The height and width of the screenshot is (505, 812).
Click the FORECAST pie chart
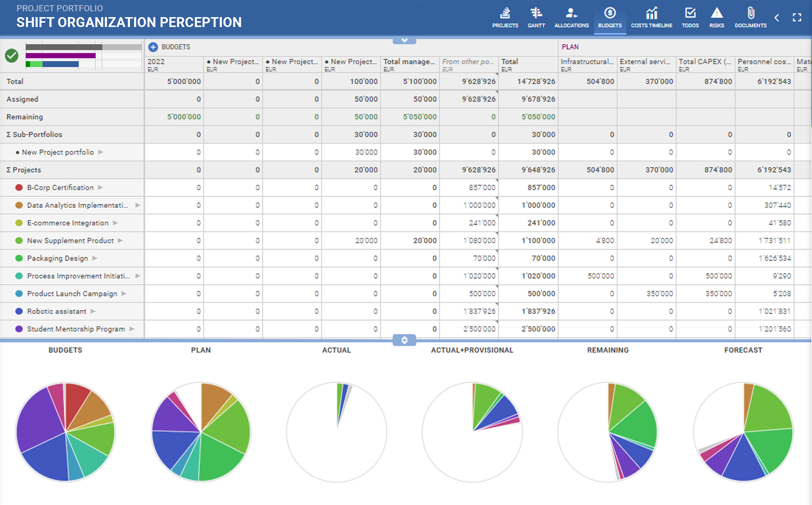click(743, 432)
